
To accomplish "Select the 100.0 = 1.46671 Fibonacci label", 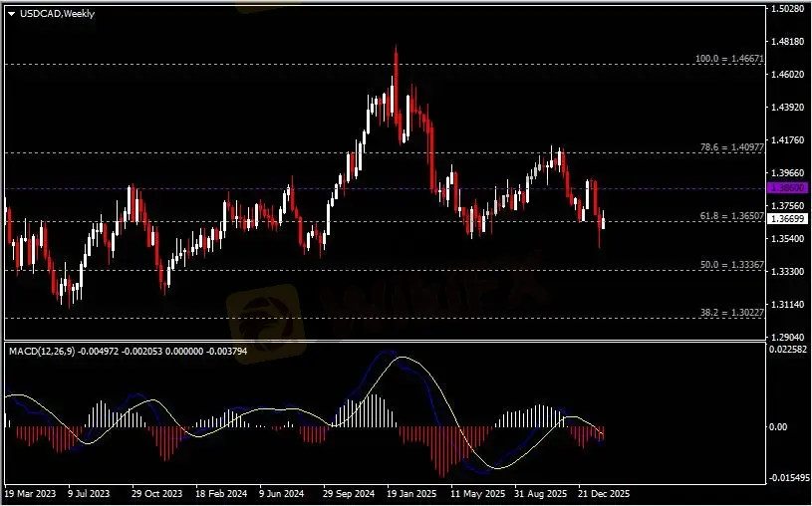I will coord(729,59).
